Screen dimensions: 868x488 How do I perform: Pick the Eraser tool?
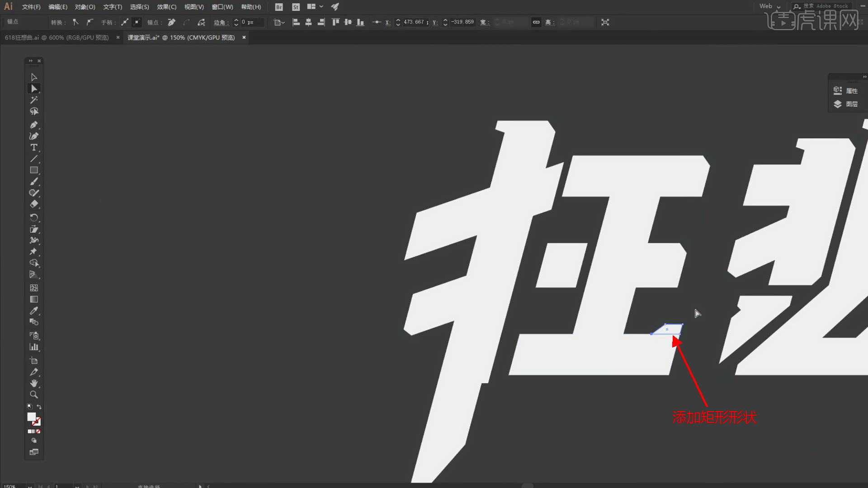pyautogui.click(x=34, y=204)
